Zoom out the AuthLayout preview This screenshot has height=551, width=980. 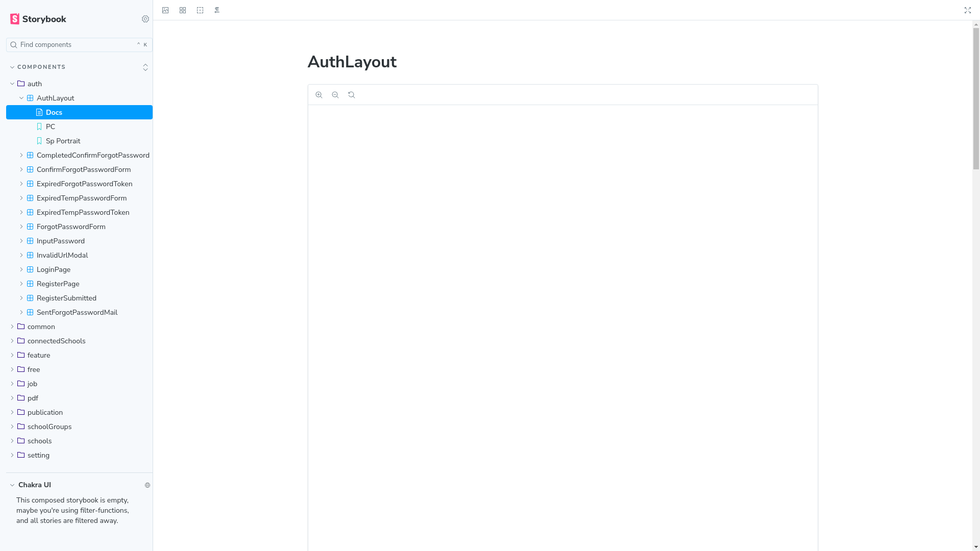click(x=335, y=95)
